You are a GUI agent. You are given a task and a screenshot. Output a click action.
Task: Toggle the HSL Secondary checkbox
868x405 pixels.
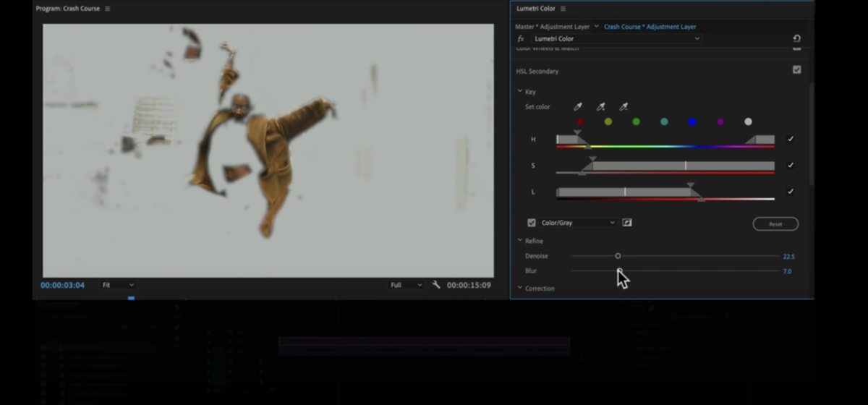point(796,70)
